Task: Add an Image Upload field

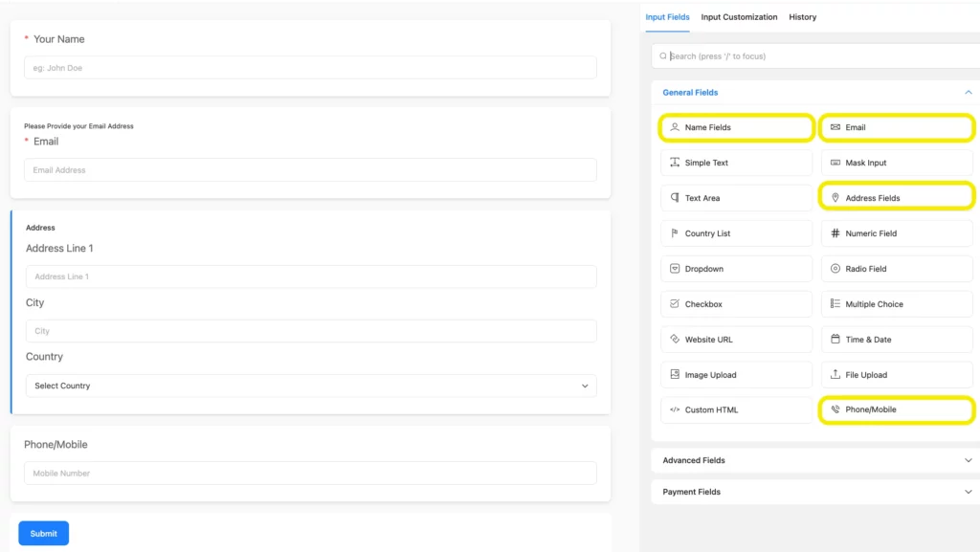Action: (x=737, y=375)
